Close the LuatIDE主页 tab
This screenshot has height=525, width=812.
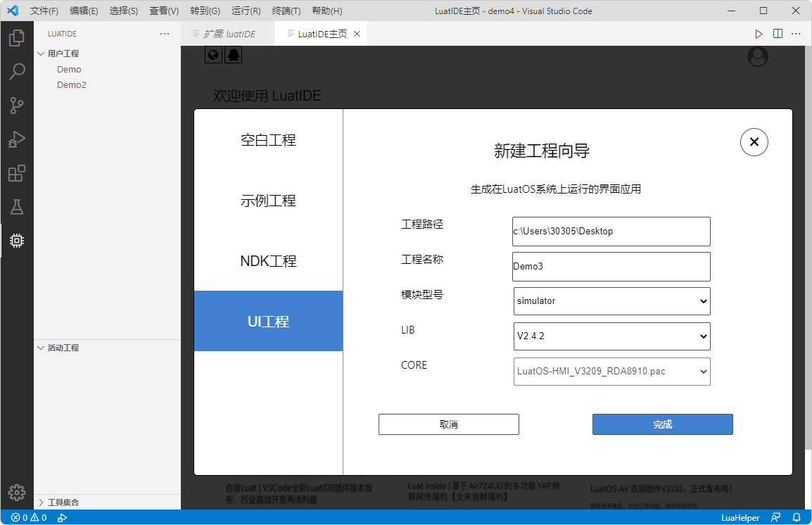[x=357, y=34]
